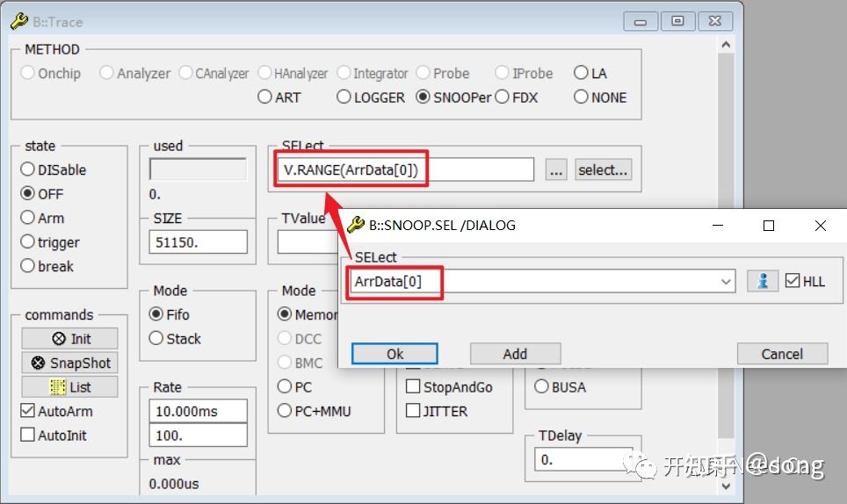Open the trace List view

pyautogui.click(x=69, y=387)
